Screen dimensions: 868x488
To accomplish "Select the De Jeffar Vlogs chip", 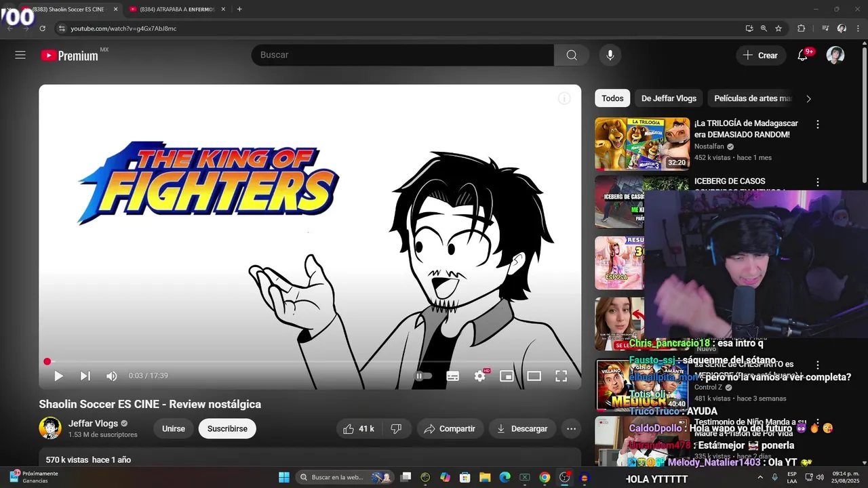I will [x=669, y=98].
